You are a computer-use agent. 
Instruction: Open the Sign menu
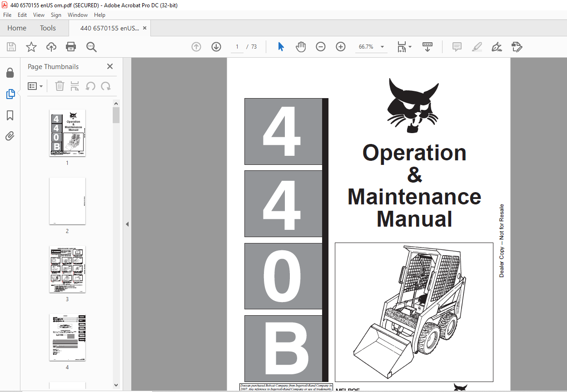(56, 15)
